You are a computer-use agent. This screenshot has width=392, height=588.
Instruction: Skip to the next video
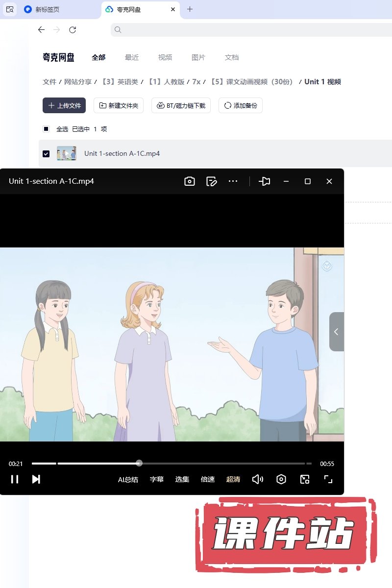(x=36, y=479)
